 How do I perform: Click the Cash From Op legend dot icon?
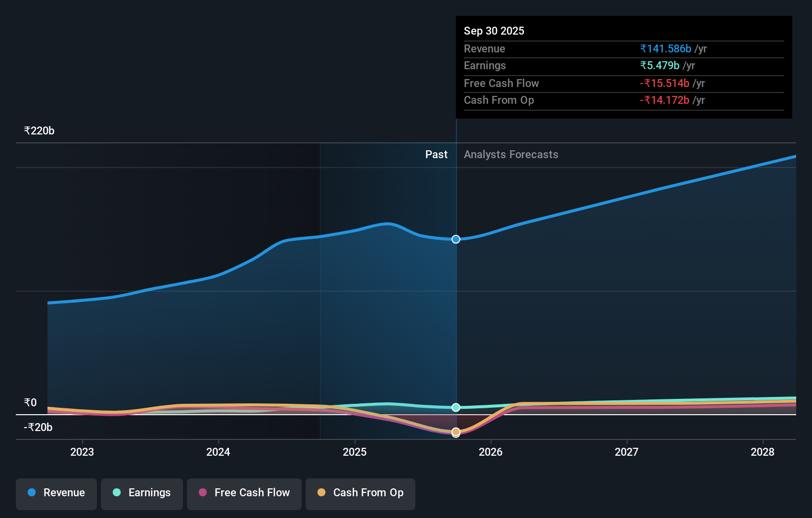[321, 493]
